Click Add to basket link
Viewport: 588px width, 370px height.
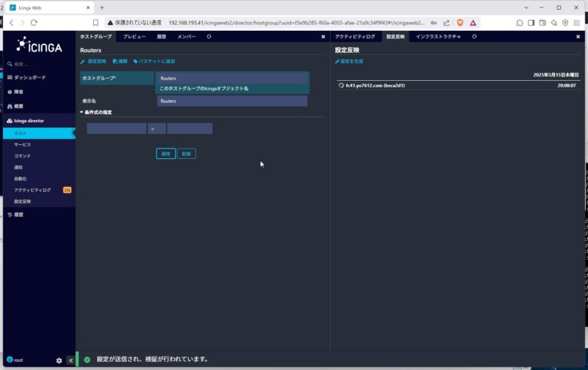(154, 61)
